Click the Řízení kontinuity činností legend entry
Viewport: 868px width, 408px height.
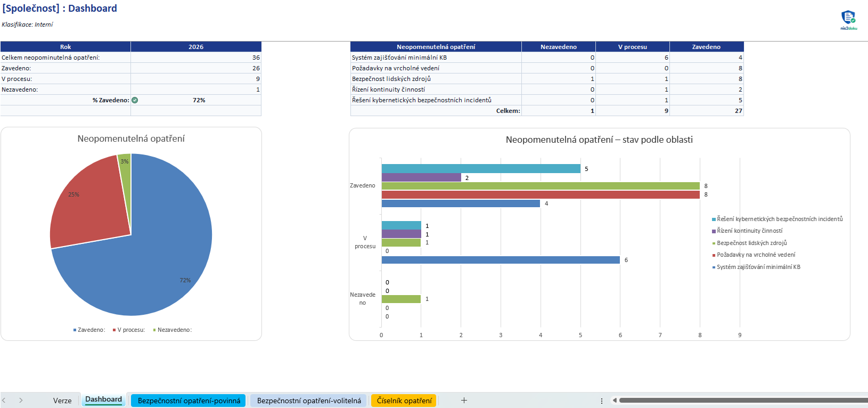coord(749,231)
